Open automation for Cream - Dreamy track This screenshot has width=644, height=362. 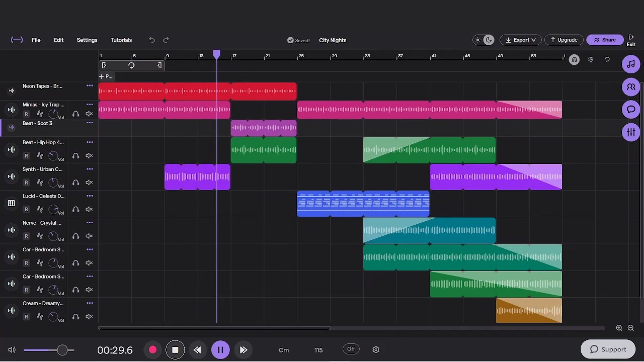[x=40, y=317]
